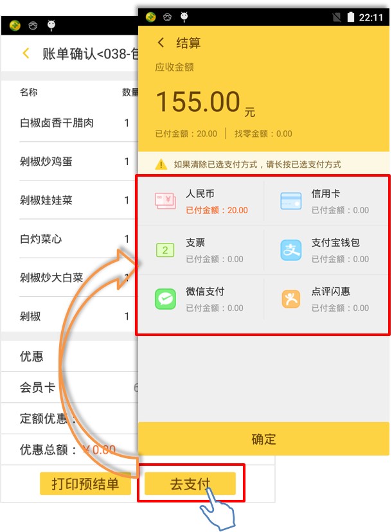Screen dimensions: 392x532
Task: Tap the Alipay wallet icon
Action: 291,250
